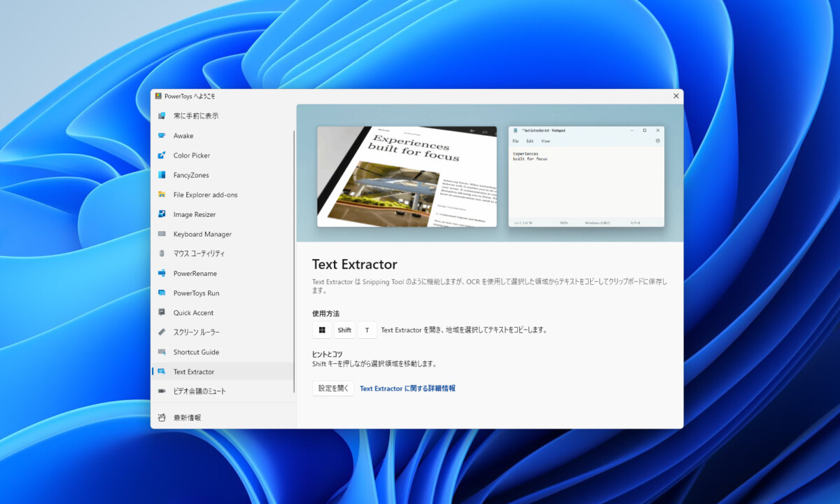This screenshot has width=840, height=504.
Task: Go to the Shortcut Guide page
Action: coord(223,351)
